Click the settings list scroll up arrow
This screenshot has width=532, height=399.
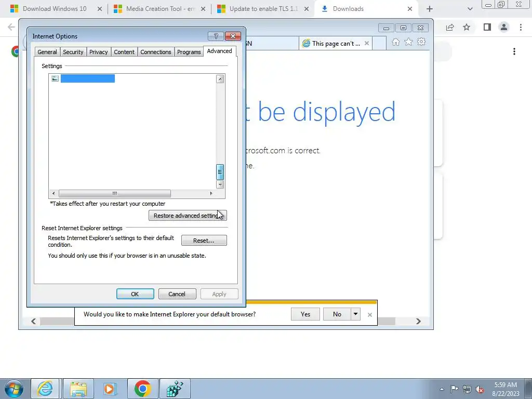[x=220, y=79]
